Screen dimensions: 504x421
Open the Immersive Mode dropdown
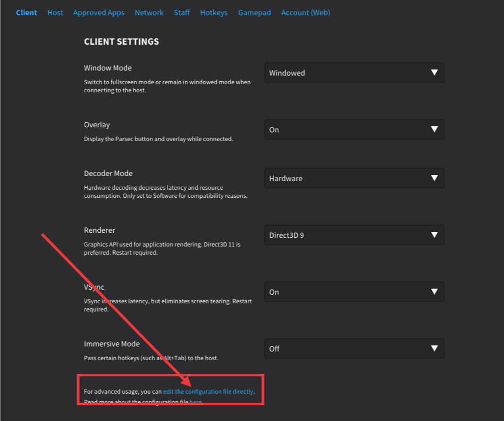click(354, 348)
